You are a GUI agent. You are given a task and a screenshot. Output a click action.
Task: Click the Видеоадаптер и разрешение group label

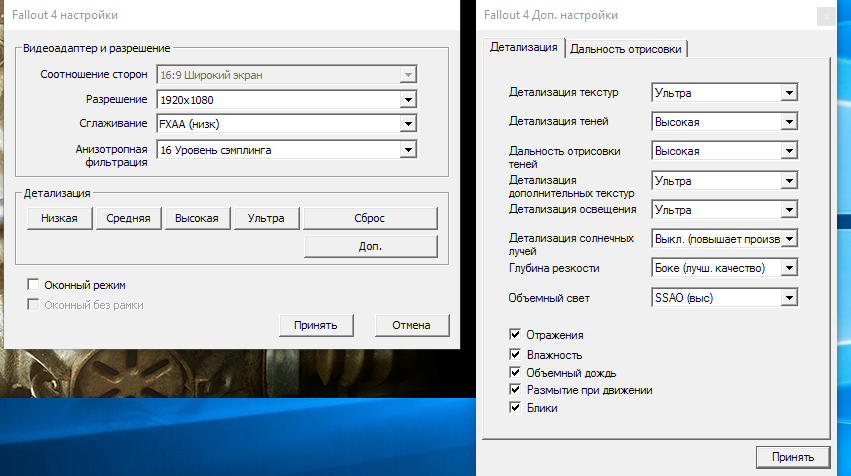(97, 48)
